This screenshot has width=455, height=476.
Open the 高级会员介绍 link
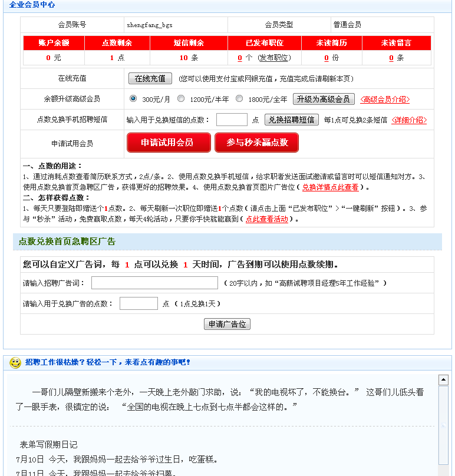(x=385, y=100)
